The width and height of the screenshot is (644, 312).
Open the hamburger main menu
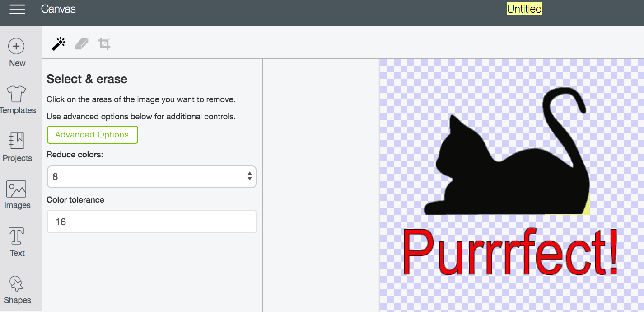coord(17,9)
